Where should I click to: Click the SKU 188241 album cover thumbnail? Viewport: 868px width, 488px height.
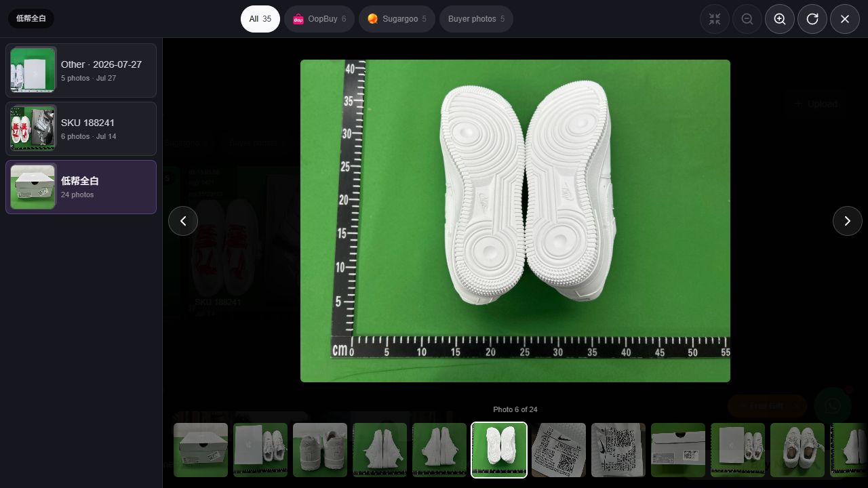point(33,129)
